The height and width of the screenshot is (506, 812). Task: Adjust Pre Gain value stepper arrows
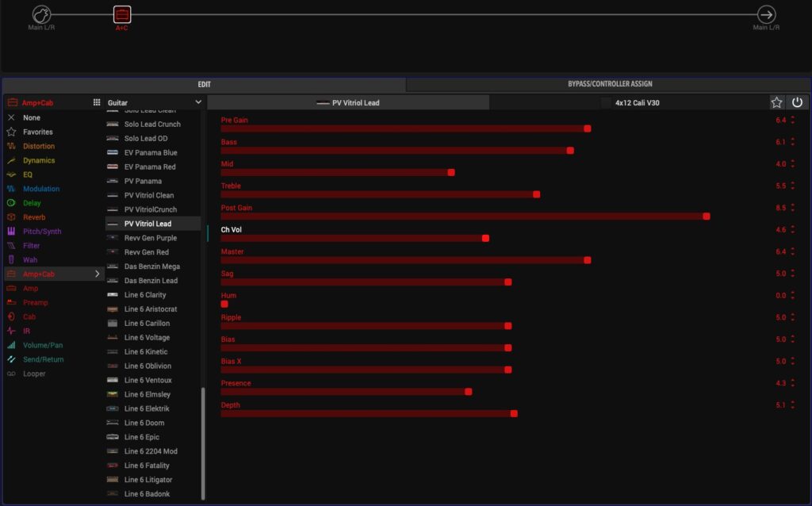[792, 121]
